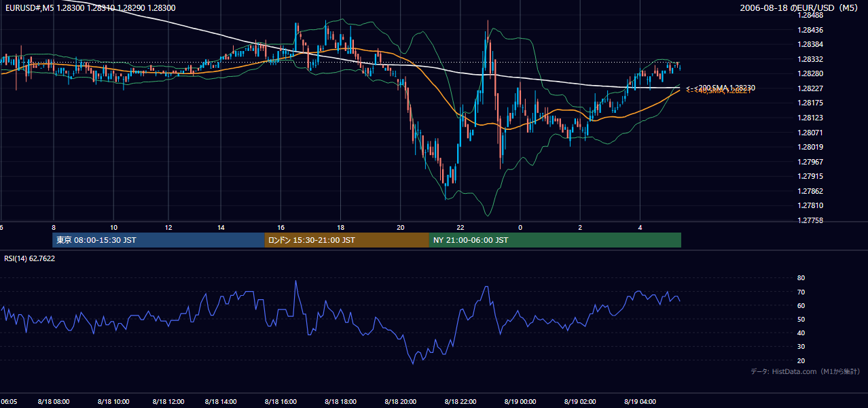Click price axis value 1.27967
868x408 pixels.
click(811, 162)
